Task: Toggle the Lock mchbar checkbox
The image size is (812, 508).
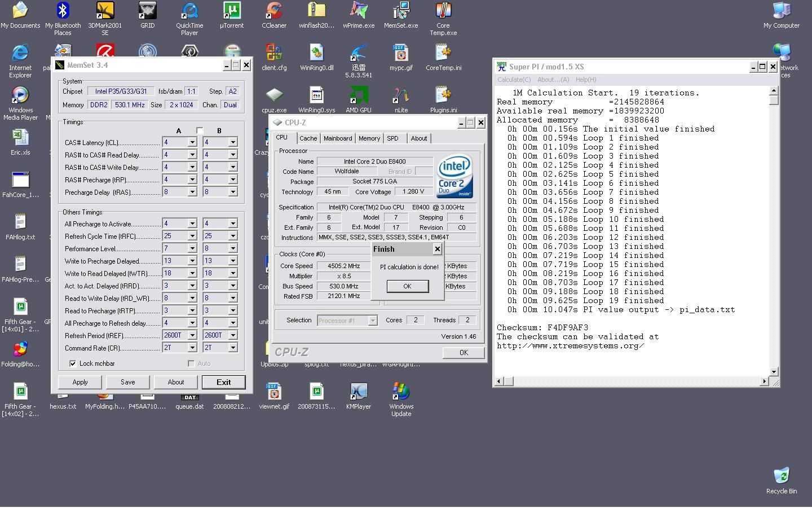Action: [73, 364]
